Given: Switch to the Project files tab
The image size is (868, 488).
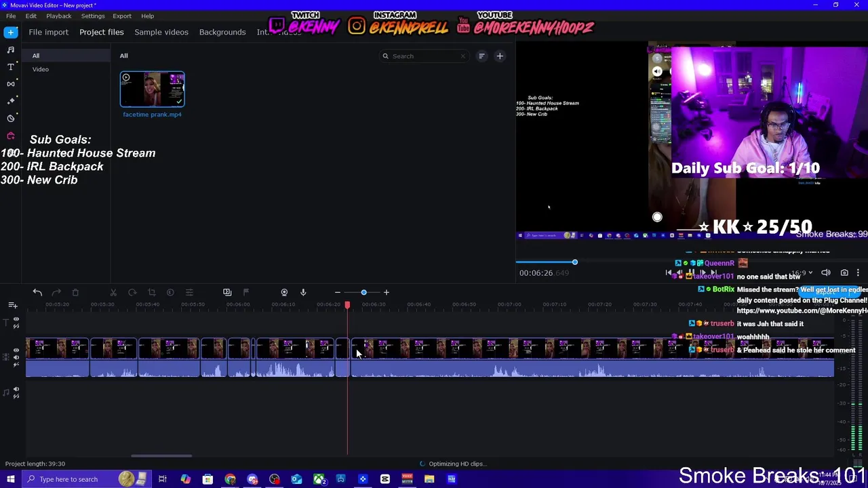Looking at the screenshot, I should (x=102, y=32).
